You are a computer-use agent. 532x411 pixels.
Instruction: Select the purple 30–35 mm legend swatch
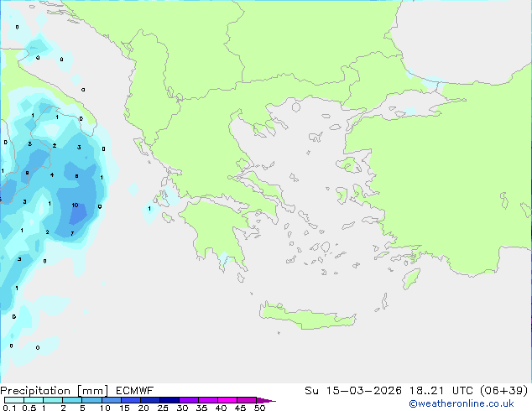[189, 400]
